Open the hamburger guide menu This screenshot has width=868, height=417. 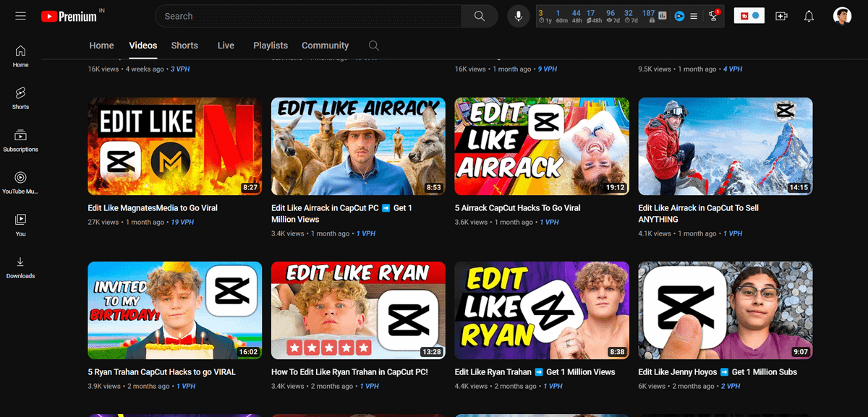tap(20, 16)
